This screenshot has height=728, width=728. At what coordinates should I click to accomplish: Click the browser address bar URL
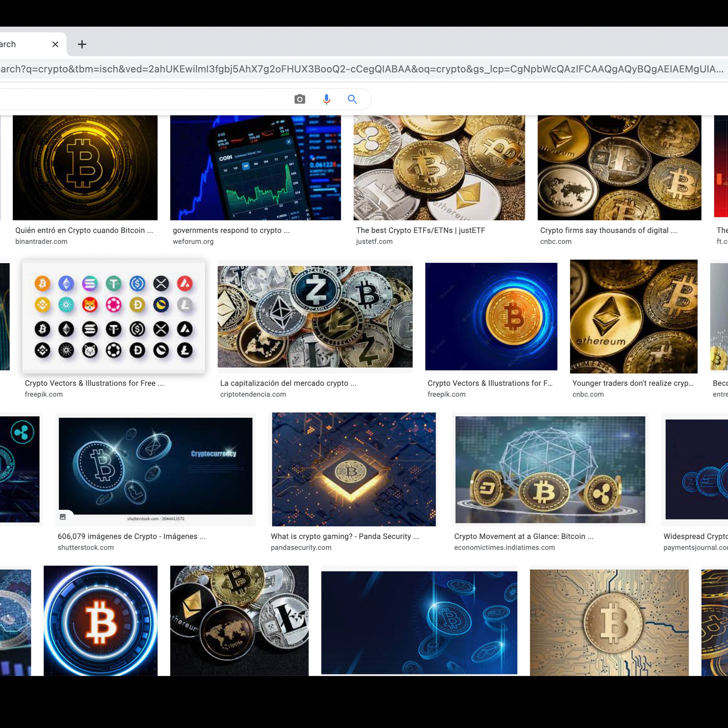tap(362, 69)
